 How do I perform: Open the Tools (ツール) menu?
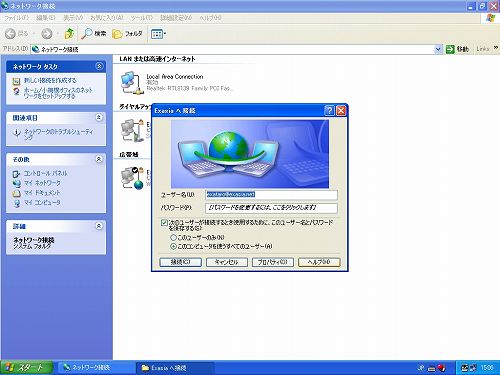coord(141,18)
